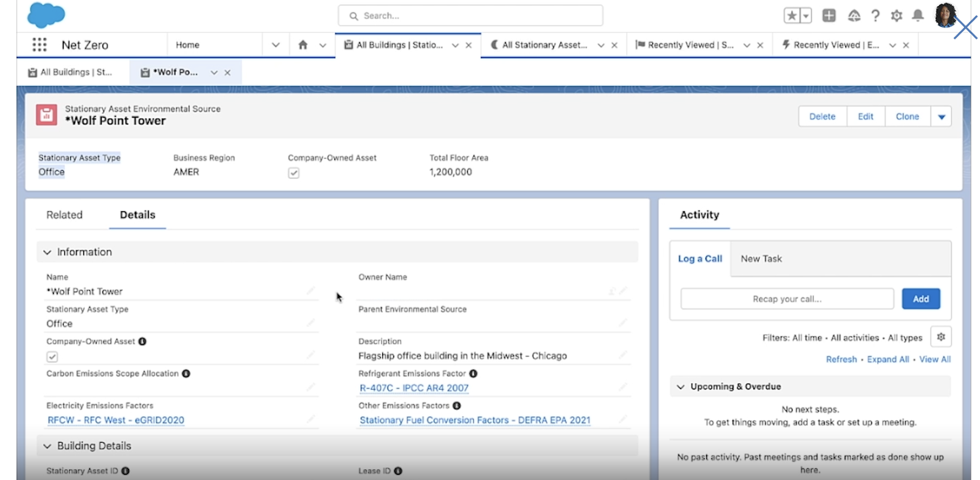This screenshot has width=980, height=480.
Task: Click the global Search field
Action: tap(470, 16)
